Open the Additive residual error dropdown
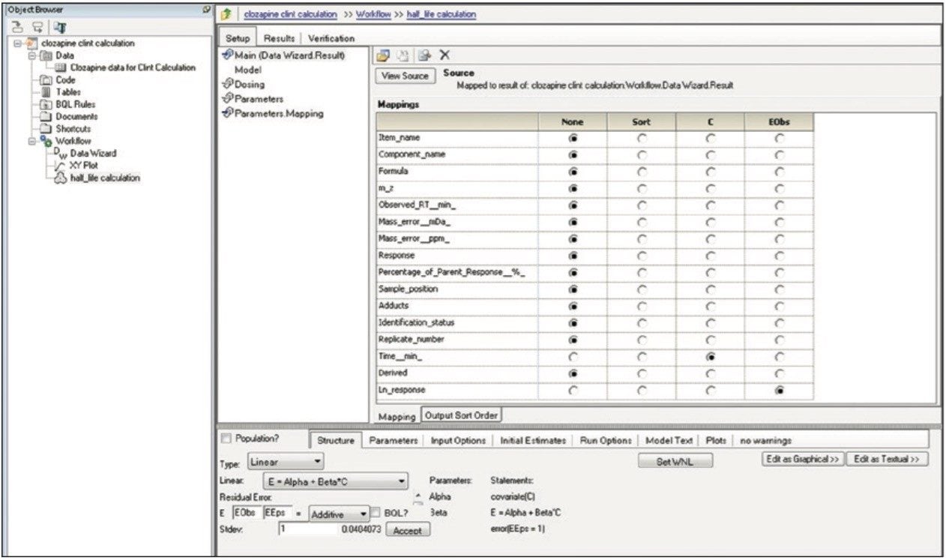This screenshot has height=560, width=946. (x=340, y=514)
